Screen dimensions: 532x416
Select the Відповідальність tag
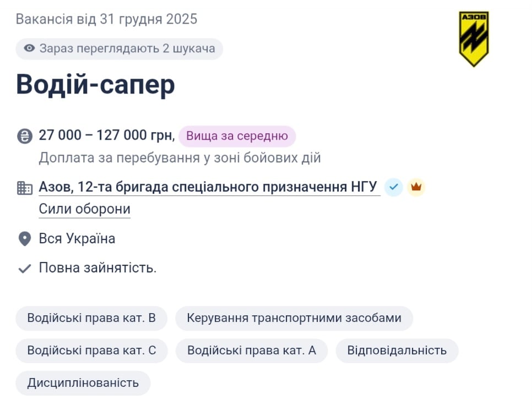(x=397, y=351)
